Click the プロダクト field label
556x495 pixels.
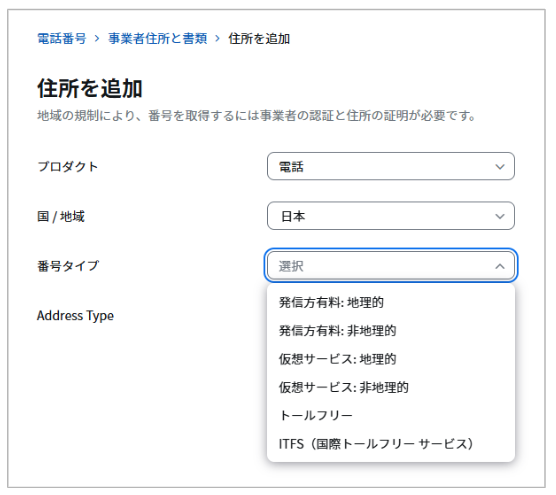tap(67, 167)
